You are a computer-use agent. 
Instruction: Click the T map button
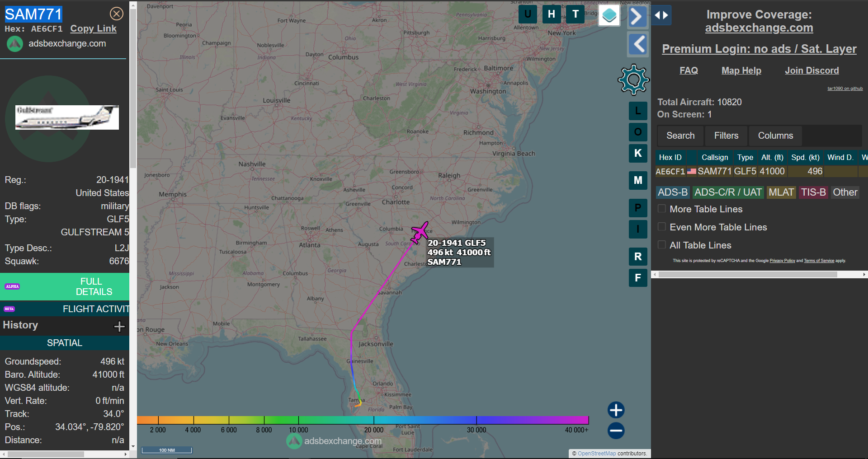click(576, 14)
